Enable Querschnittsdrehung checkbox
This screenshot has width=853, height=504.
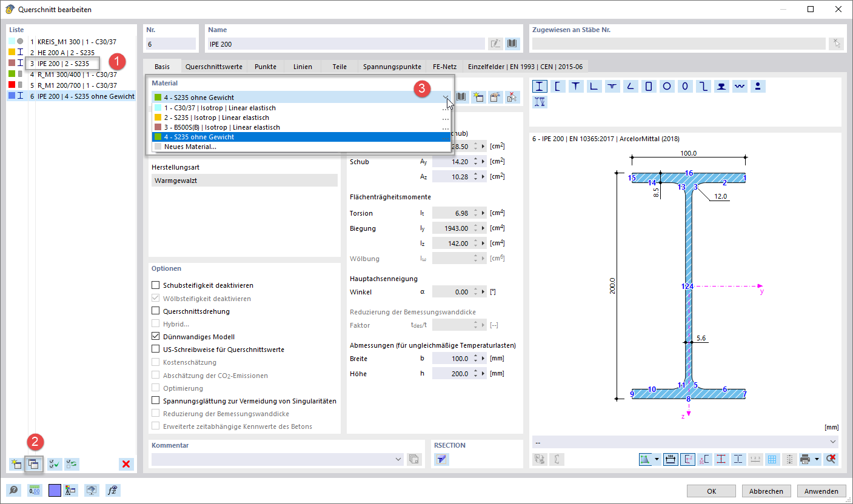[156, 311]
